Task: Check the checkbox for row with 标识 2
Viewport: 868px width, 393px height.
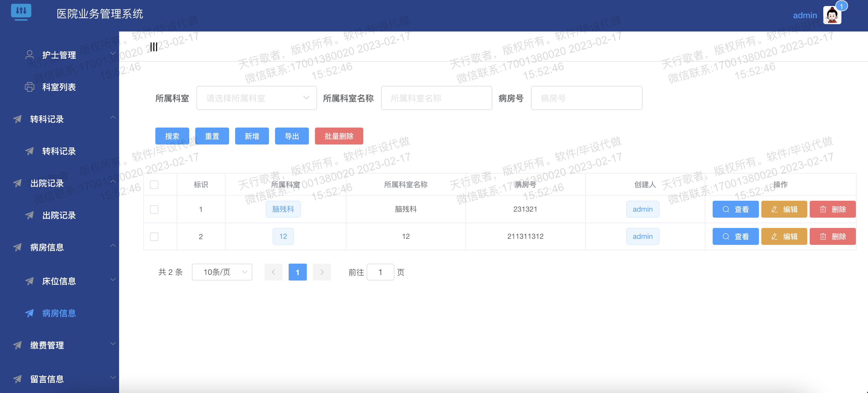Action: 154,237
